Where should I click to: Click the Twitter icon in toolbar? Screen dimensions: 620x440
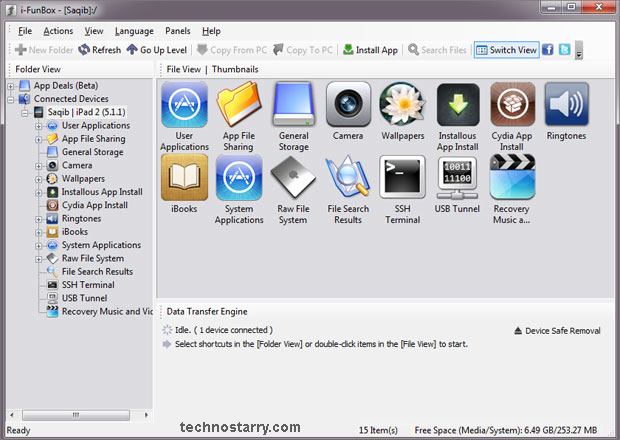coord(565,50)
